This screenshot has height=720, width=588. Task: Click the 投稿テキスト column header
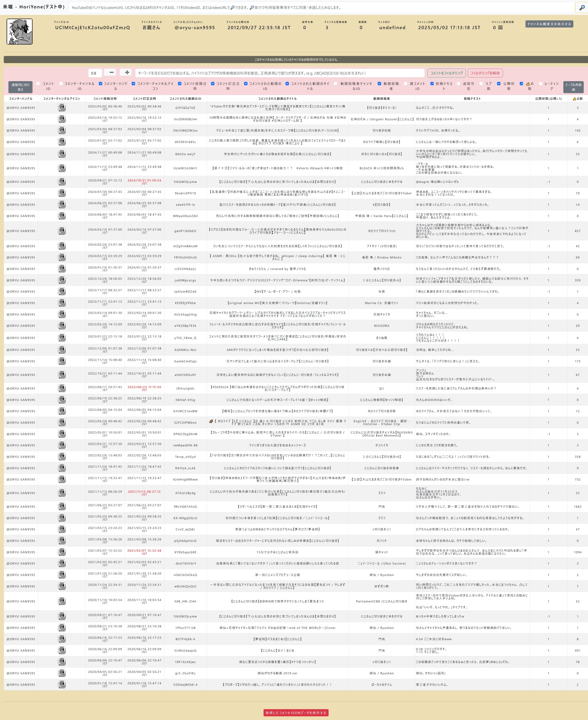(x=472, y=99)
